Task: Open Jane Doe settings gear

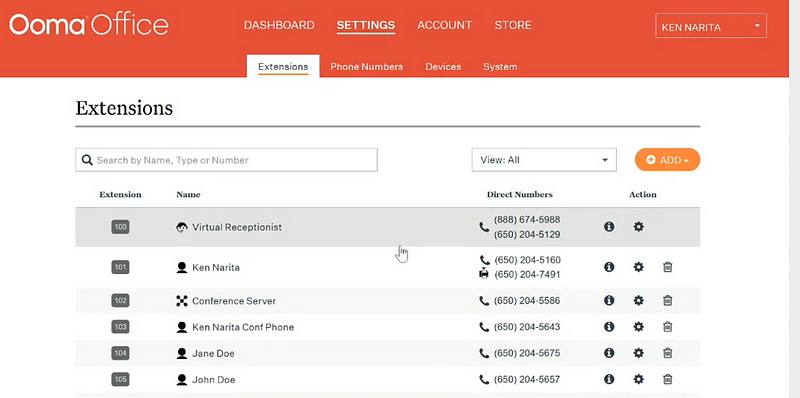Action: [638, 353]
